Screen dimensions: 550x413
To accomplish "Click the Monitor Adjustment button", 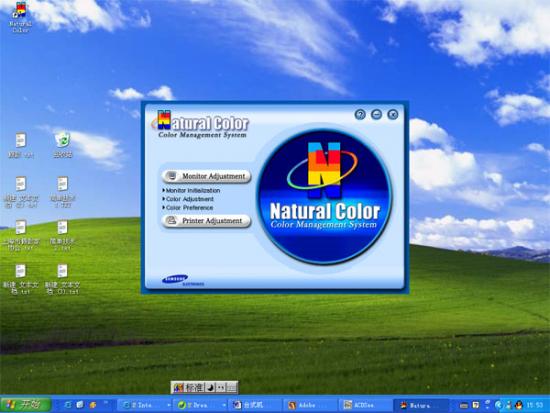I will [x=207, y=176].
